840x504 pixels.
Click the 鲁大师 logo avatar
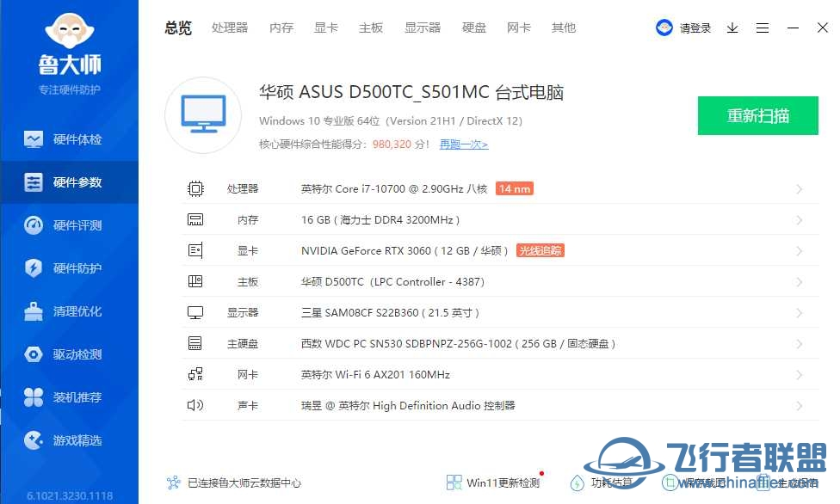click(70, 31)
